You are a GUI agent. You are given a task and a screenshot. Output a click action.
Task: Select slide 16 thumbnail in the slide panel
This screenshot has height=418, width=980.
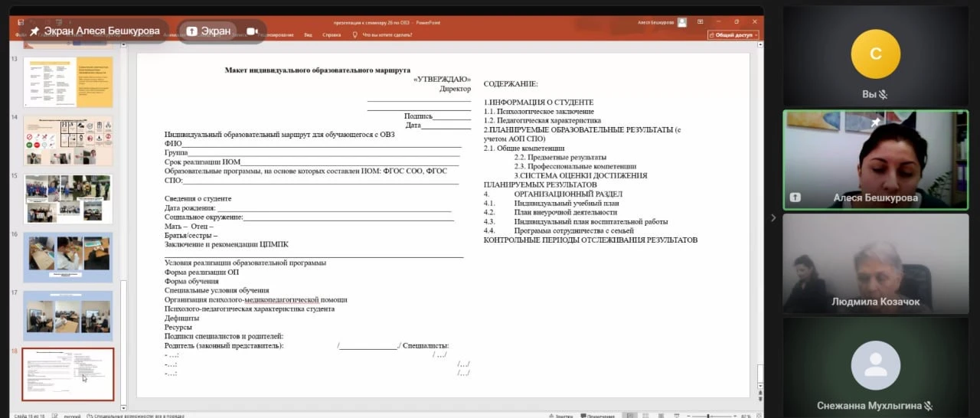pos(67,256)
